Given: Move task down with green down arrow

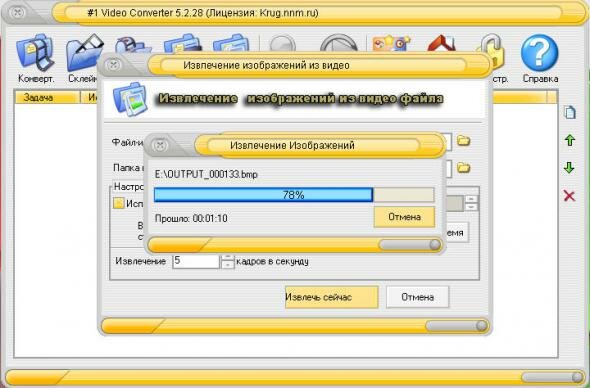Looking at the screenshot, I should point(569,167).
